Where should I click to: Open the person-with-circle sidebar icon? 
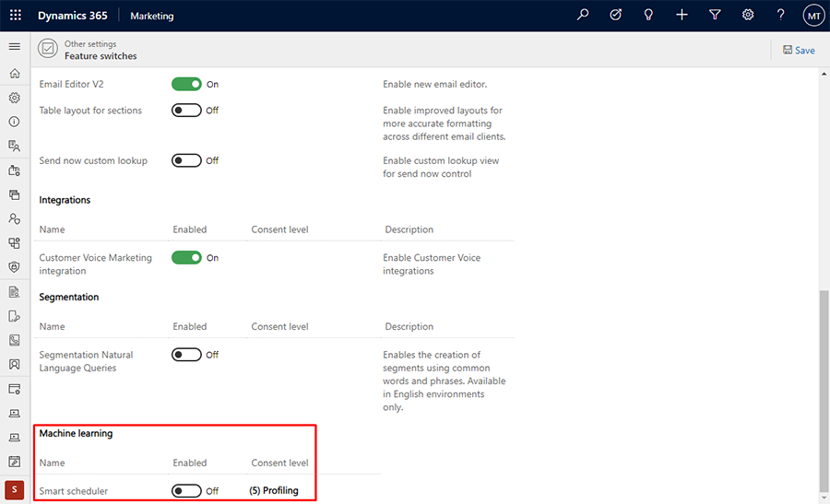point(14,218)
